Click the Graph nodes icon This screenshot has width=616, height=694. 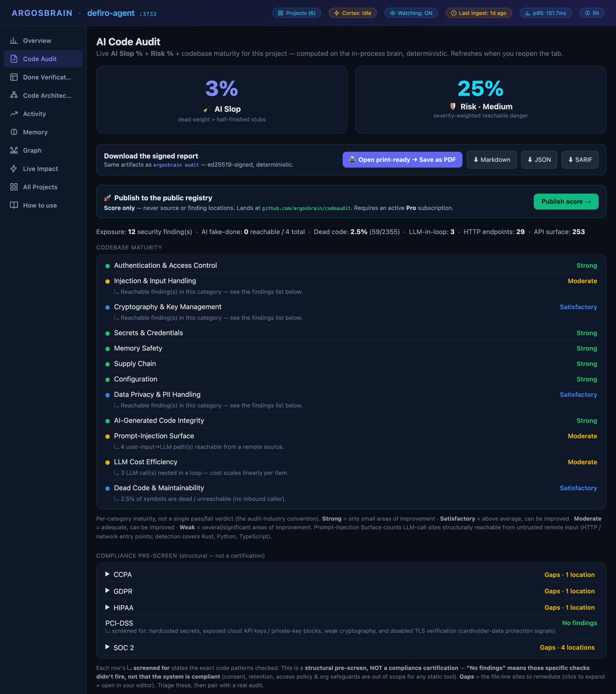tap(14, 150)
